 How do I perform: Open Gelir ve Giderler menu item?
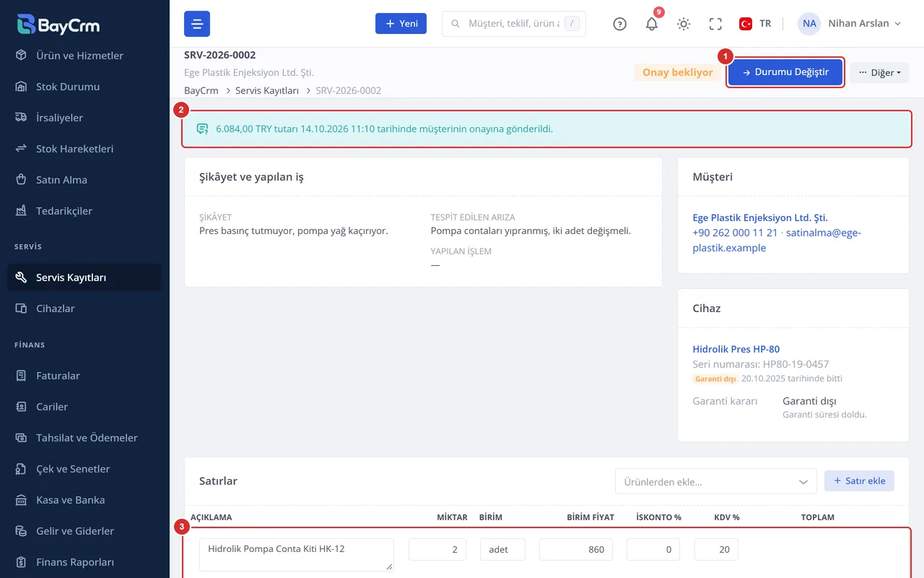coord(84,531)
